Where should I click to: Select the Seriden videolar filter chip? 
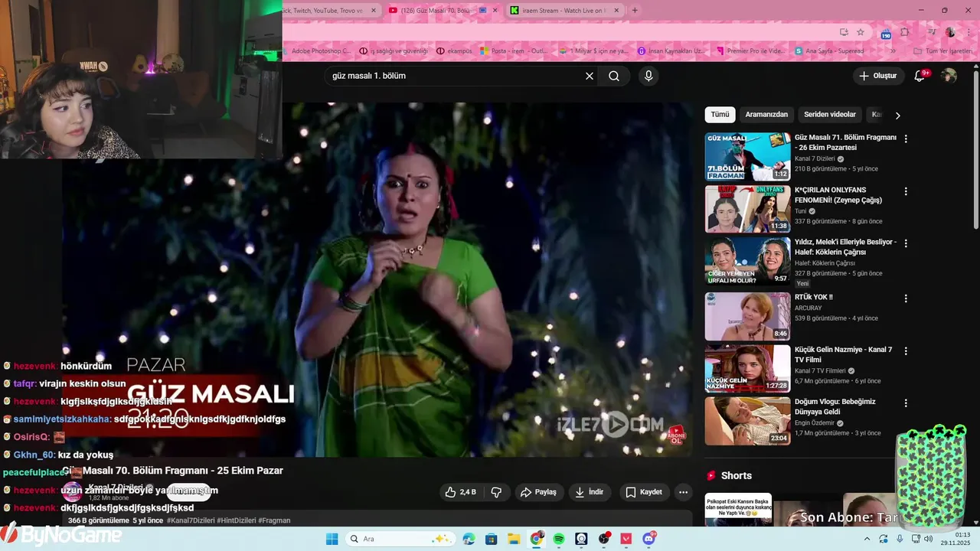pyautogui.click(x=830, y=115)
